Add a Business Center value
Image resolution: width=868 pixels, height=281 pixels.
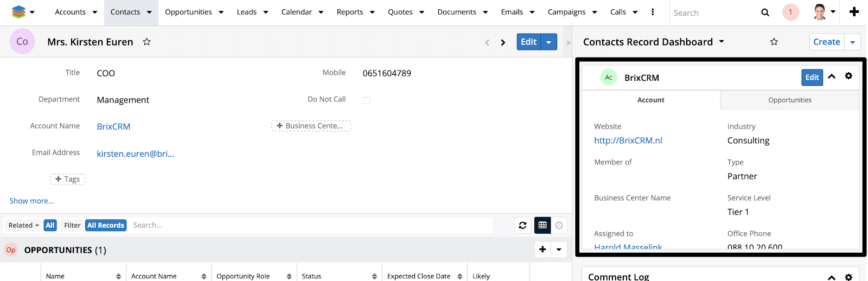311,126
